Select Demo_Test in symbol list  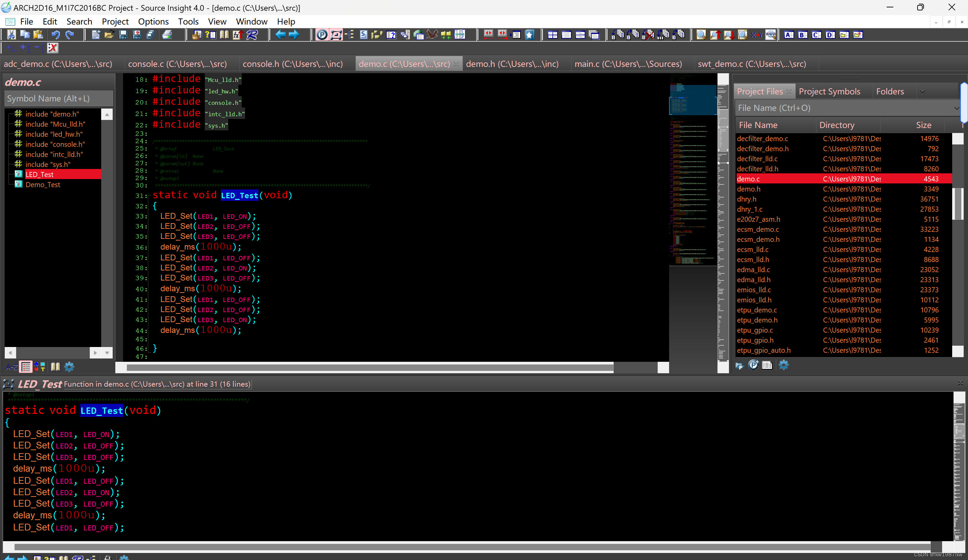[x=43, y=185]
